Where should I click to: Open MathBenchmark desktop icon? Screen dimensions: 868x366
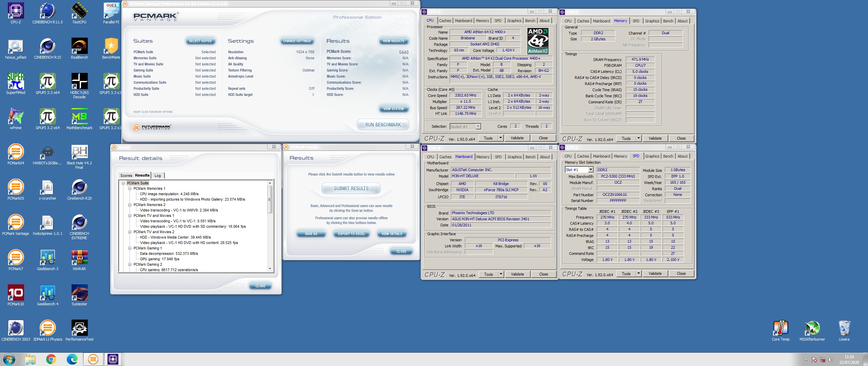[x=79, y=119]
